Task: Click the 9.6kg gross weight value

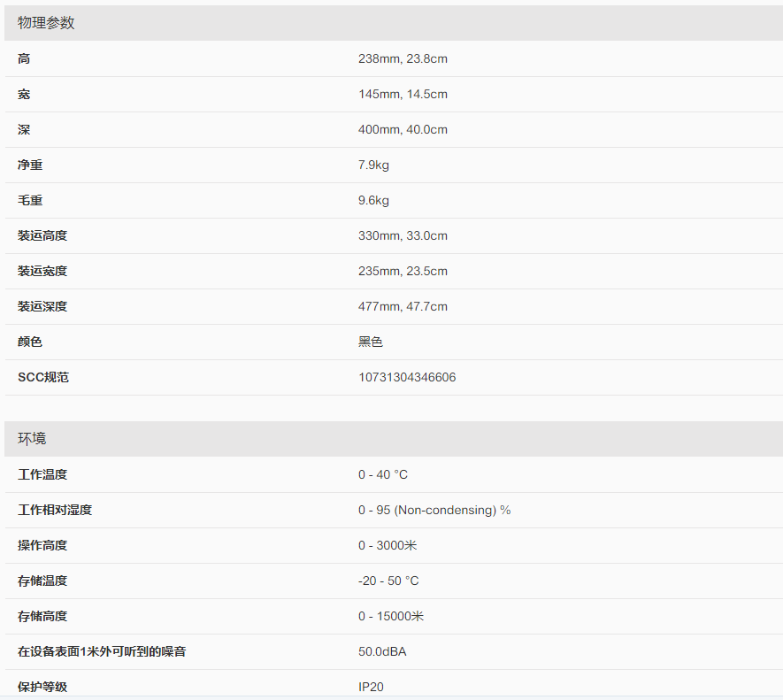Action: click(373, 200)
